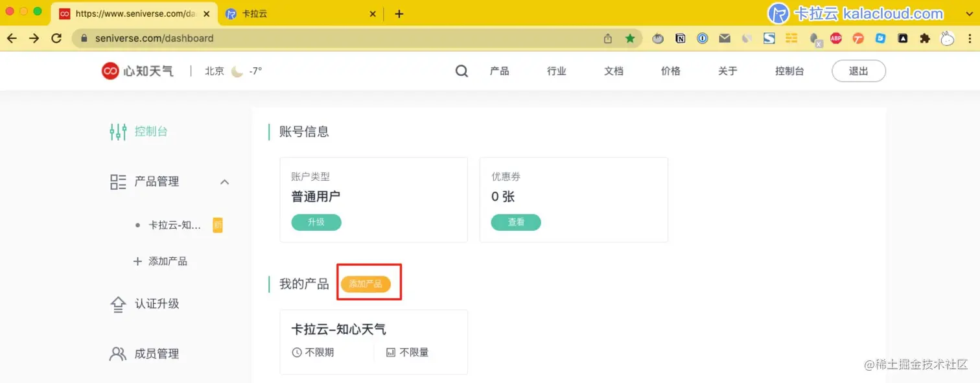This screenshot has width=980, height=383.
Task: Open the ABP Adblock Plus extension
Action: pos(836,38)
